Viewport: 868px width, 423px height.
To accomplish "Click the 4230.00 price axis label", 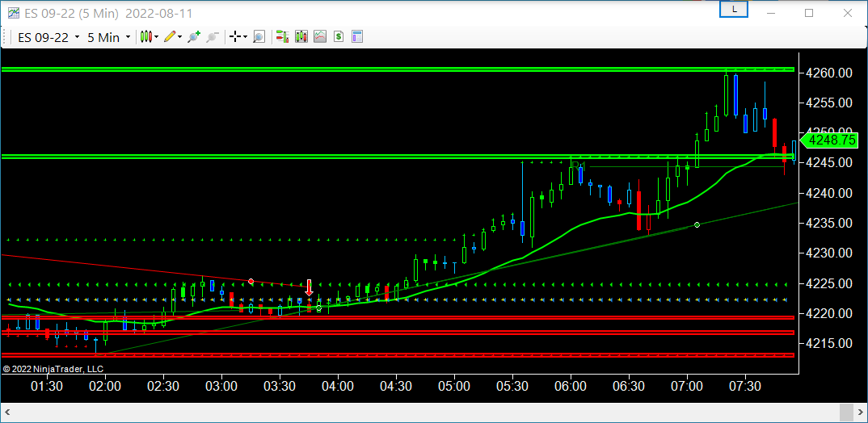I will pos(829,253).
